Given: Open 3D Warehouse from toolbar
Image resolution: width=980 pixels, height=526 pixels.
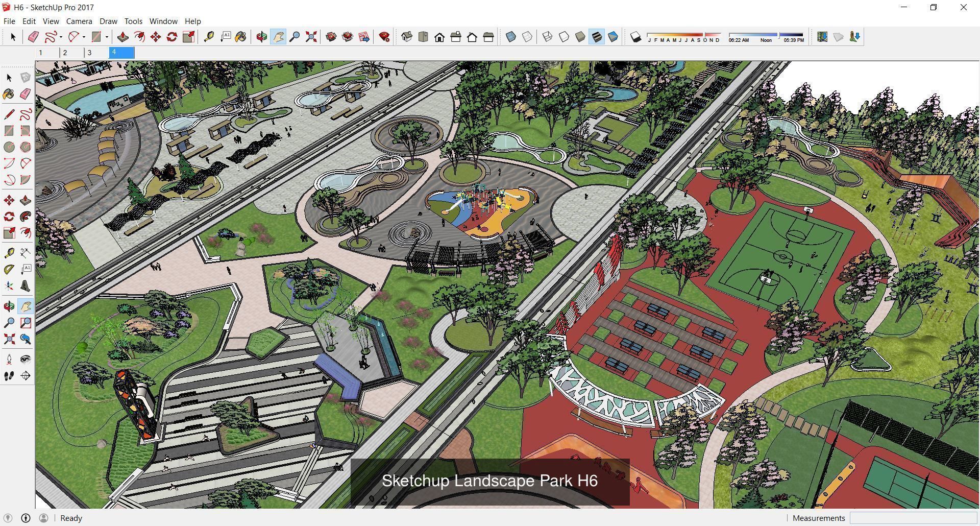Looking at the screenshot, I should [331, 37].
